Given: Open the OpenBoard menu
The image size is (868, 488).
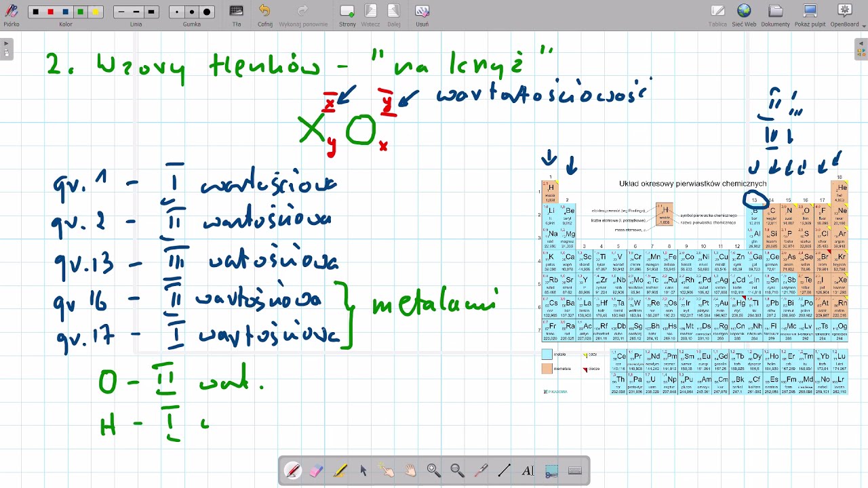Looking at the screenshot, I should click(x=844, y=14).
